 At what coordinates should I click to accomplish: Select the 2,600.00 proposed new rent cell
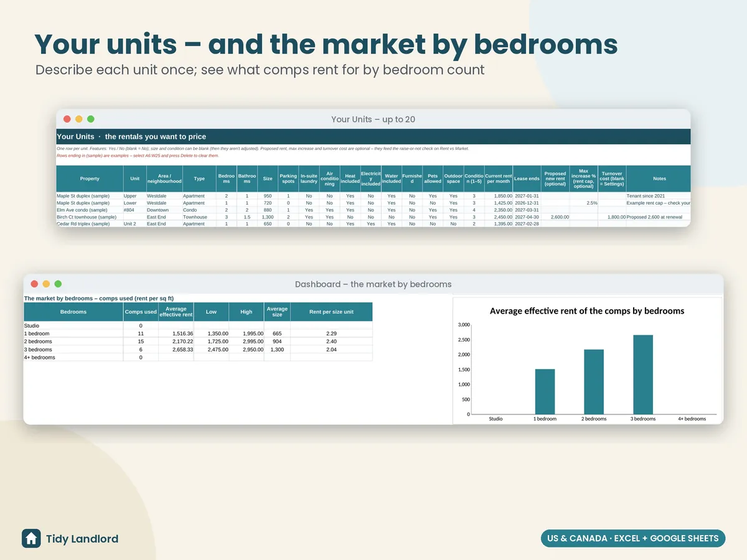click(x=555, y=217)
